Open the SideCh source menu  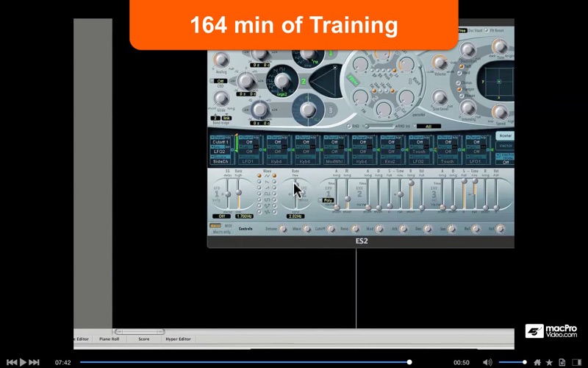pos(220,161)
